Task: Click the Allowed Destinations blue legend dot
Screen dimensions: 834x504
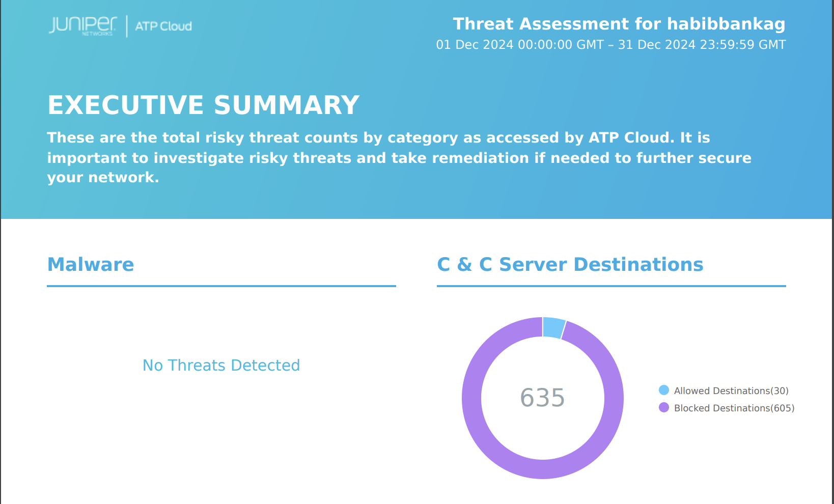Action: [x=663, y=390]
